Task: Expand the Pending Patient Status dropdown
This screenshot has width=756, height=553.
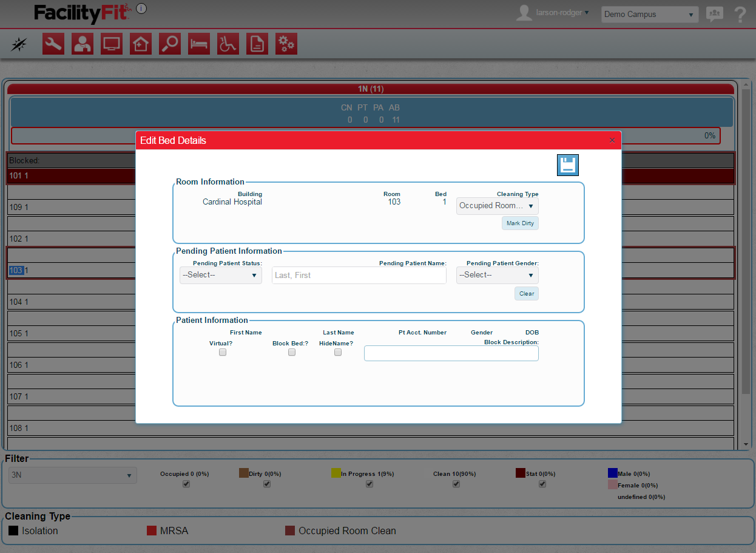Action: coord(221,275)
